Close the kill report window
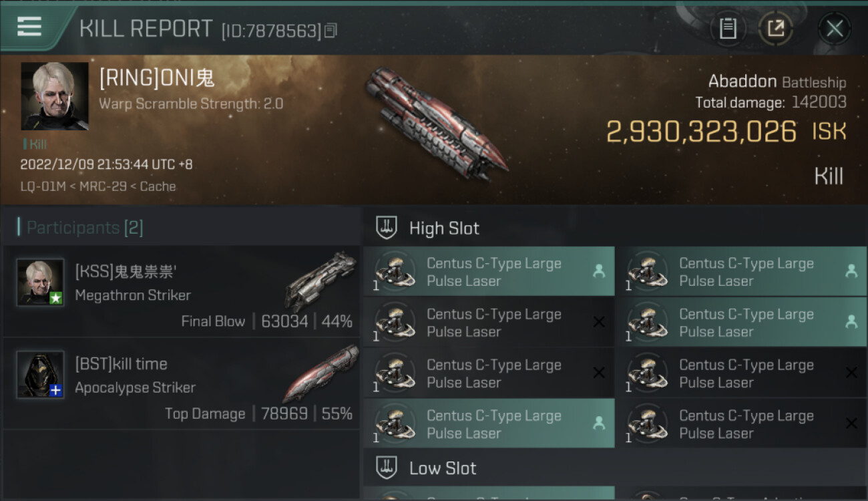 [834, 29]
